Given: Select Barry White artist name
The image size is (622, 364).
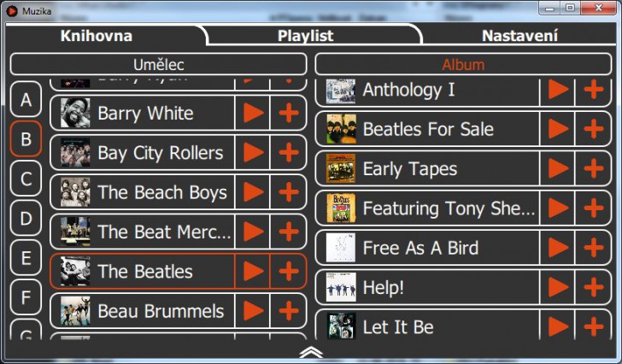Looking at the screenshot, I should click(145, 114).
